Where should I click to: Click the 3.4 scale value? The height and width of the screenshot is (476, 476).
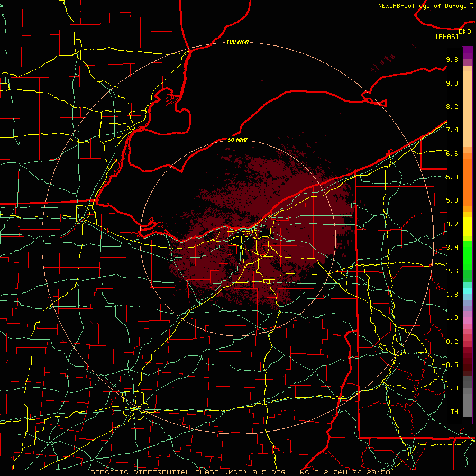(452, 248)
